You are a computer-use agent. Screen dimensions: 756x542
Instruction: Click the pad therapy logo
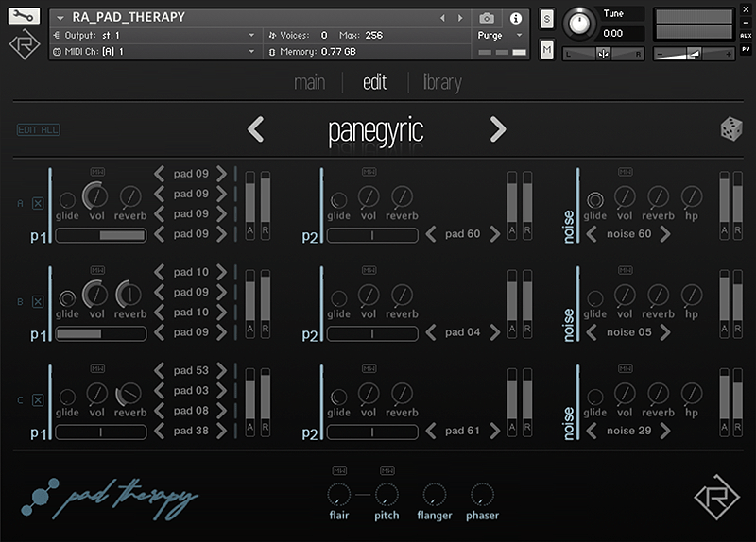click(x=110, y=500)
